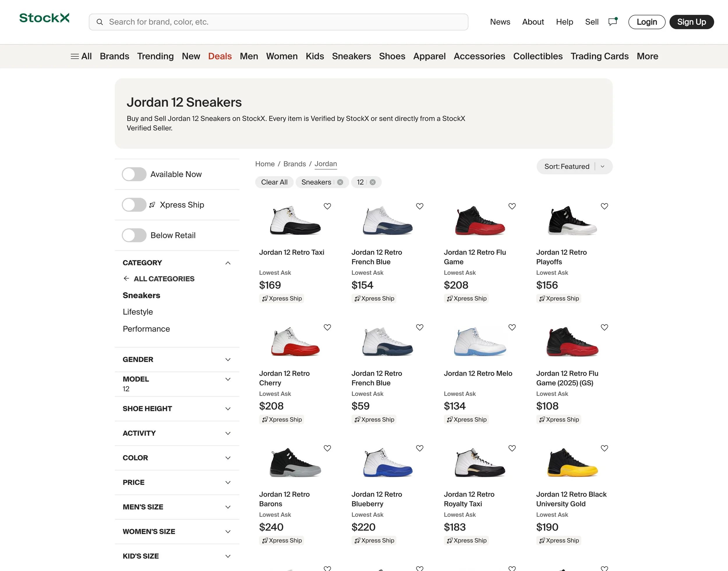Image resolution: width=728 pixels, height=571 pixels.
Task: Favorite the $59 French Blue with heart
Action: [x=420, y=327]
